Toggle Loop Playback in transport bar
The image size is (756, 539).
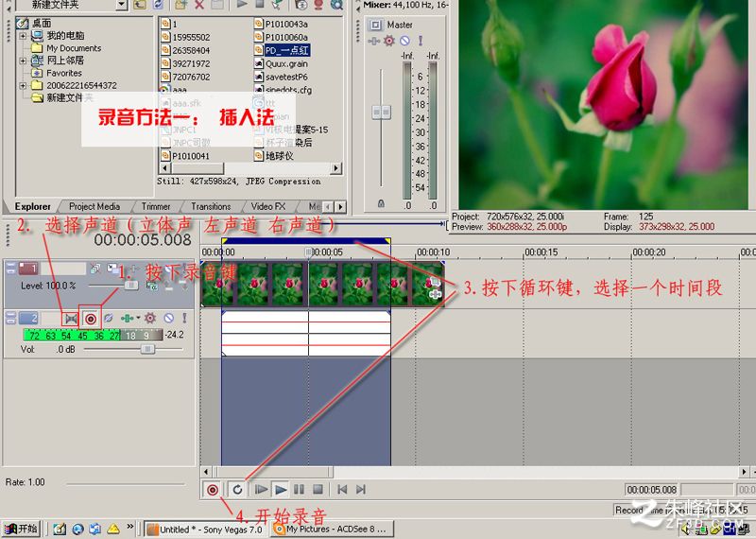coord(237,490)
